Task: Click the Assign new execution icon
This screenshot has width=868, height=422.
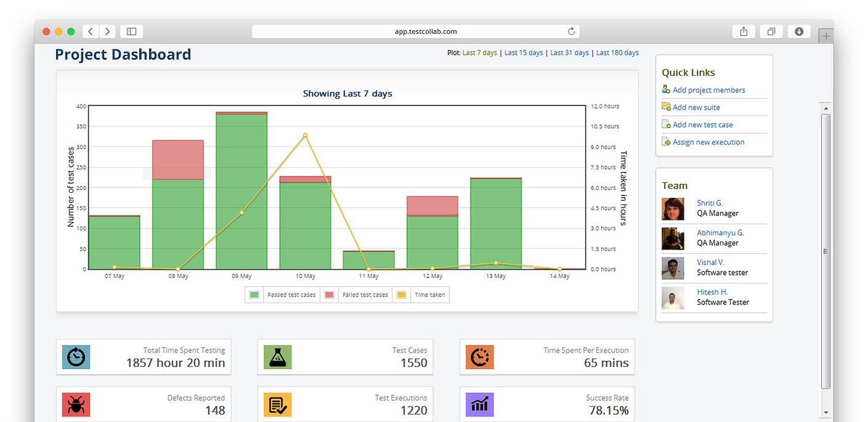Action: (x=666, y=141)
